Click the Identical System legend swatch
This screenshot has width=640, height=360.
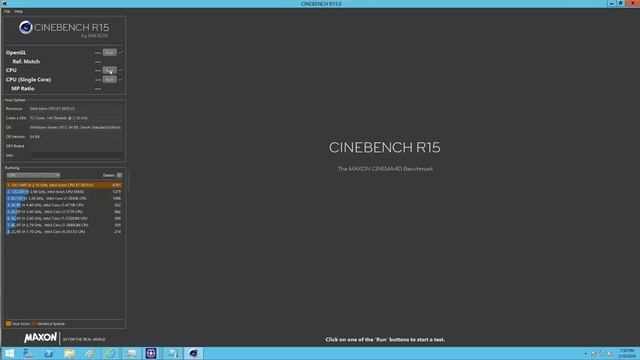coord(34,324)
